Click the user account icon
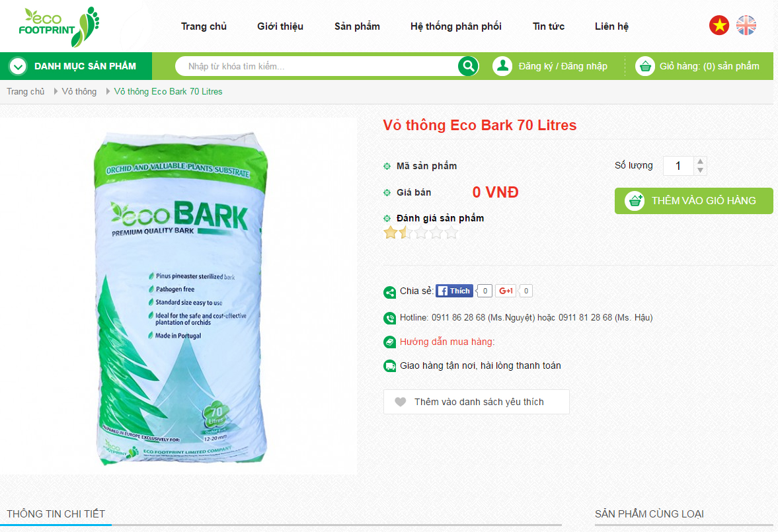 coord(502,66)
